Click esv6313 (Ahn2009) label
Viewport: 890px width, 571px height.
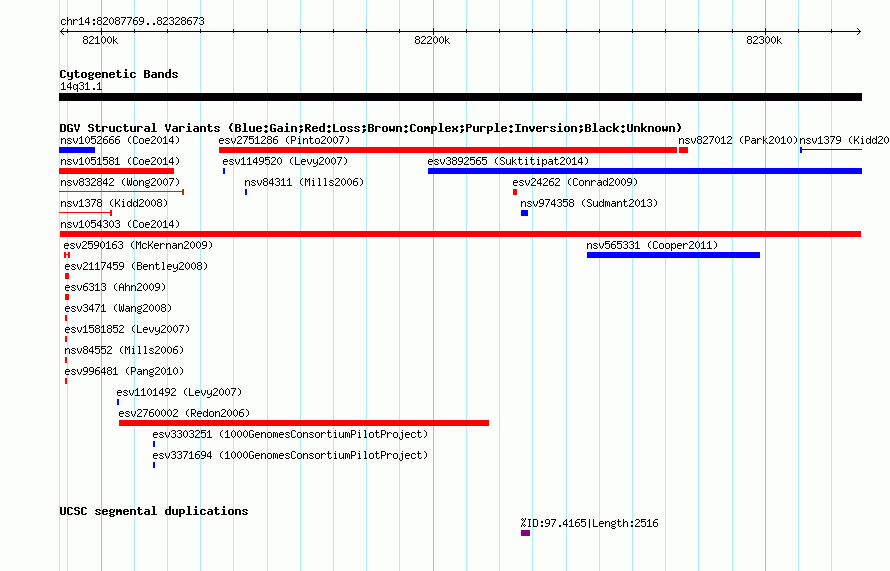[x=115, y=287]
